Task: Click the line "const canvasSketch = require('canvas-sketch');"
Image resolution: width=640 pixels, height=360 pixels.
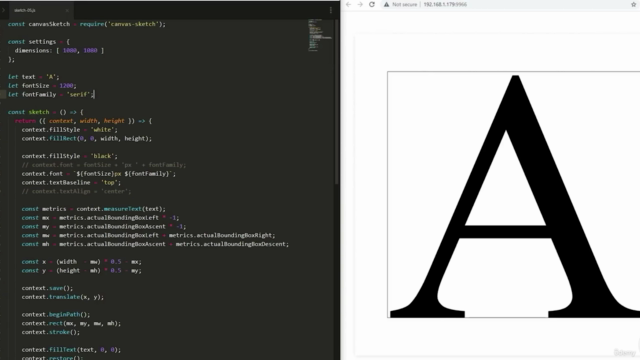Action: click(87, 24)
